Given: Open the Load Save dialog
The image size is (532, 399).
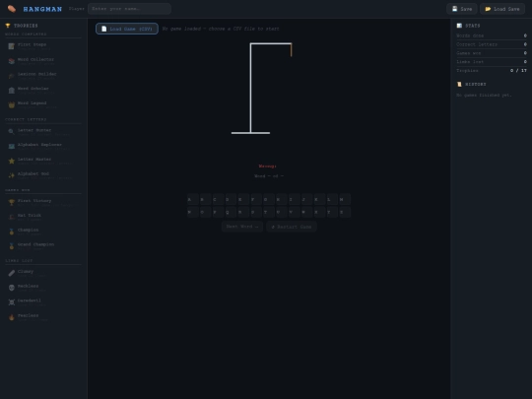Looking at the screenshot, I should coord(502,9).
